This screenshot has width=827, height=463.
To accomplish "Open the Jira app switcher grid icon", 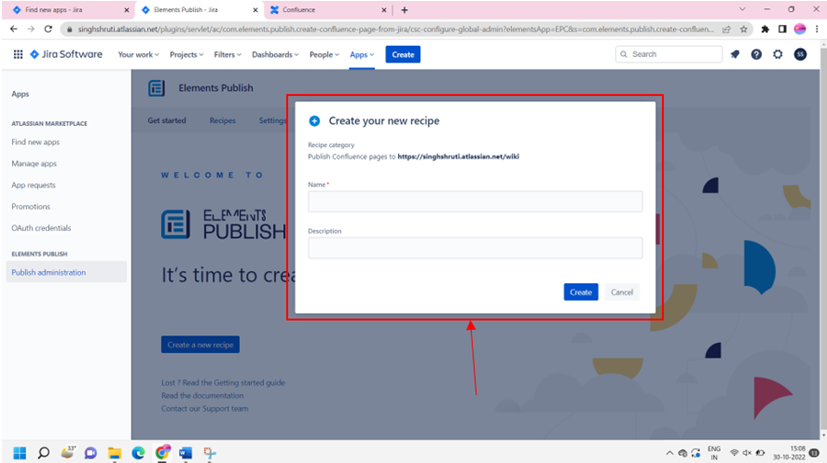I will 18,54.
